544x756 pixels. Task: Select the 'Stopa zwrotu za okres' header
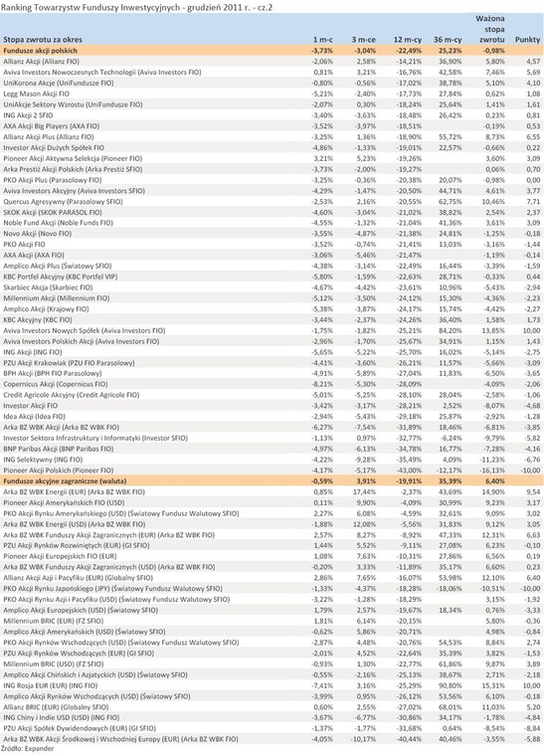[43, 40]
